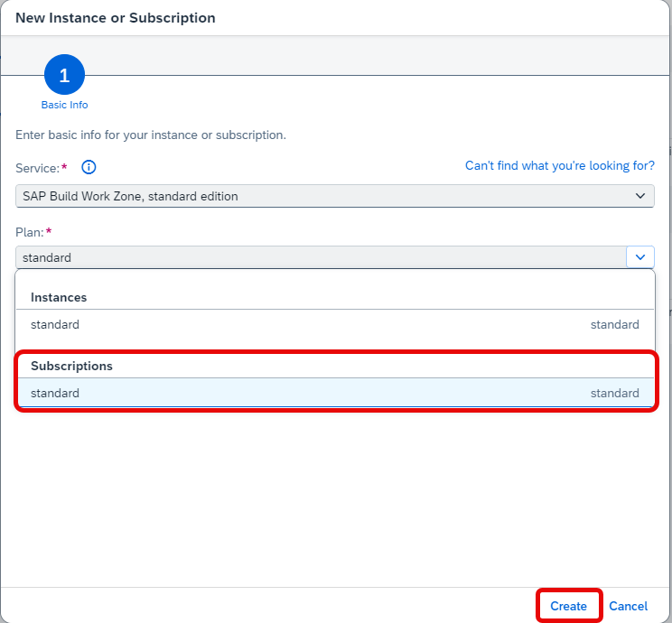Open the Service dropdown arrow

tap(639, 196)
